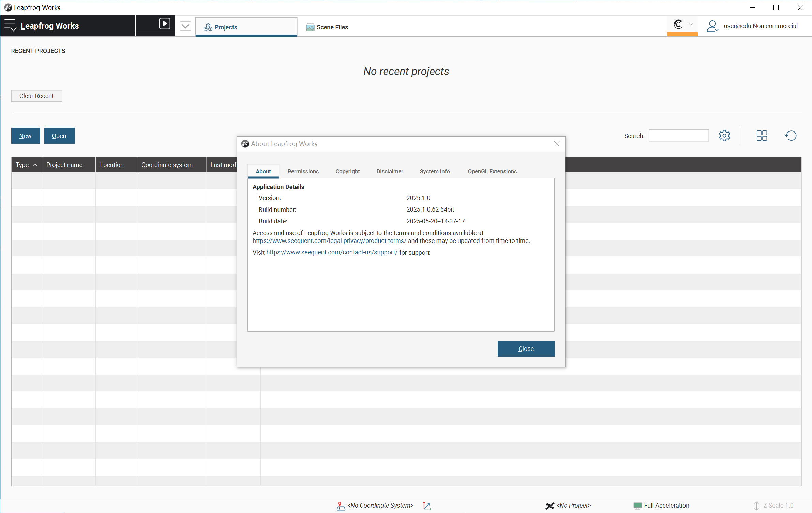
Task: Click the Projects tab cubes icon
Action: 208,27
